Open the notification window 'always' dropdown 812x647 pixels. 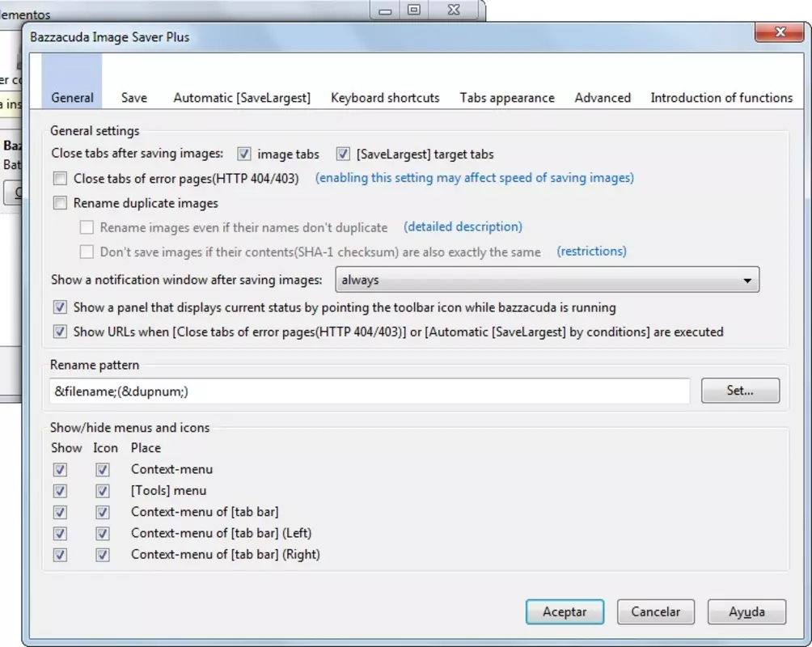tap(548, 280)
